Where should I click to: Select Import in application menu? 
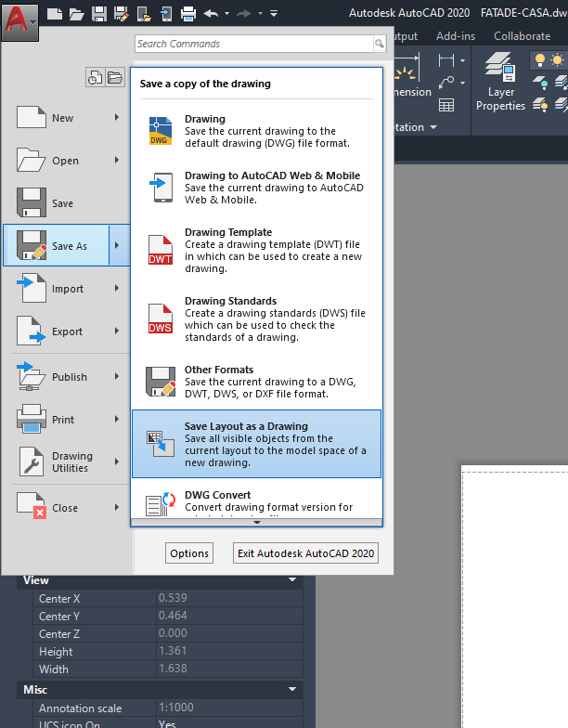click(67, 289)
